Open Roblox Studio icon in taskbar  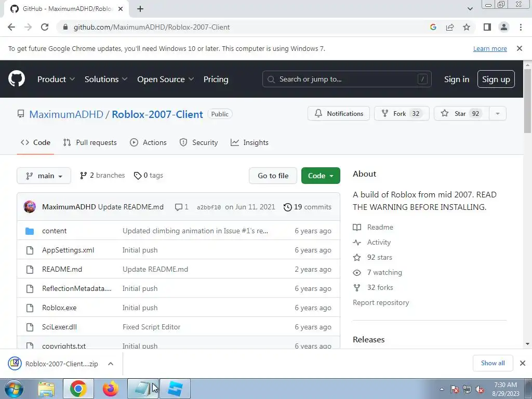tap(175, 389)
